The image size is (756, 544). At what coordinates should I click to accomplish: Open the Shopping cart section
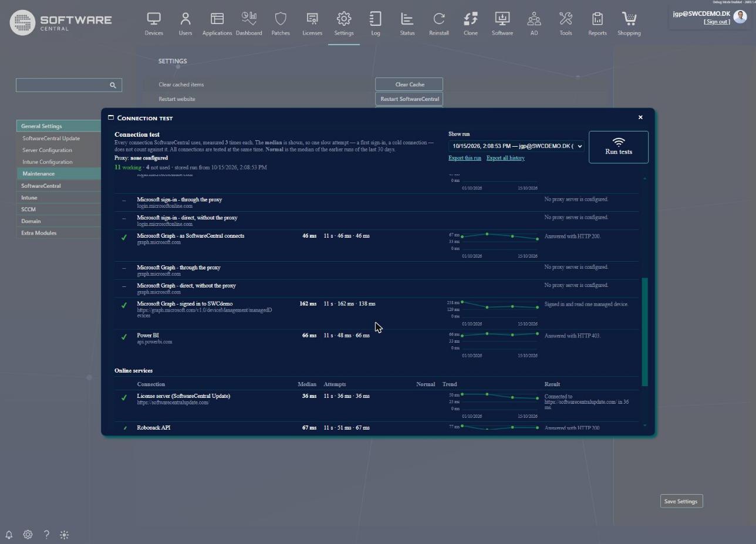pos(629,24)
